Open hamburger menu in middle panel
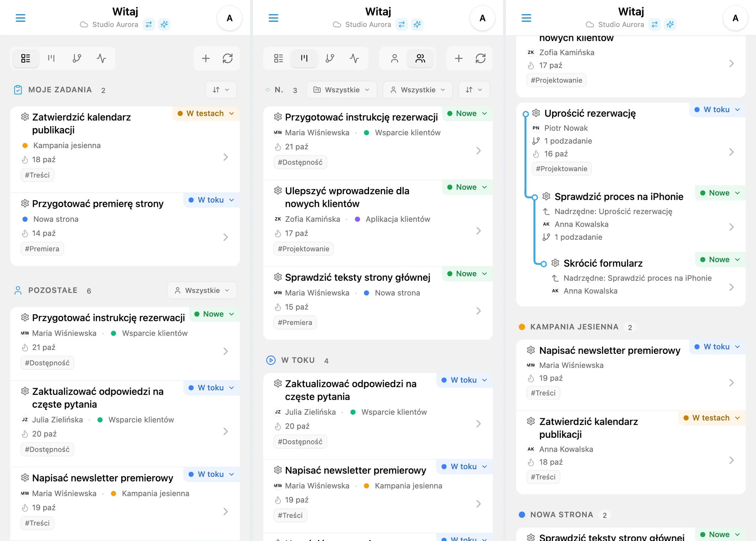The height and width of the screenshot is (541, 756). (x=273, y=18)
